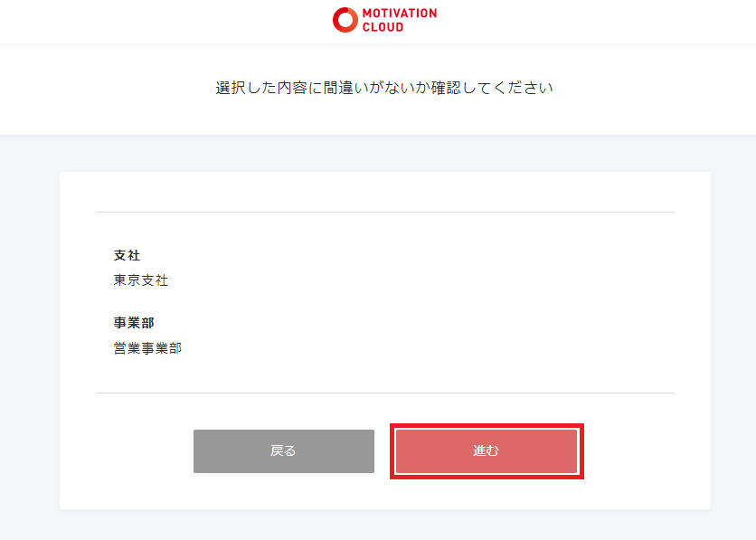Click blank card space right of 東京支社

coord(407,280)
